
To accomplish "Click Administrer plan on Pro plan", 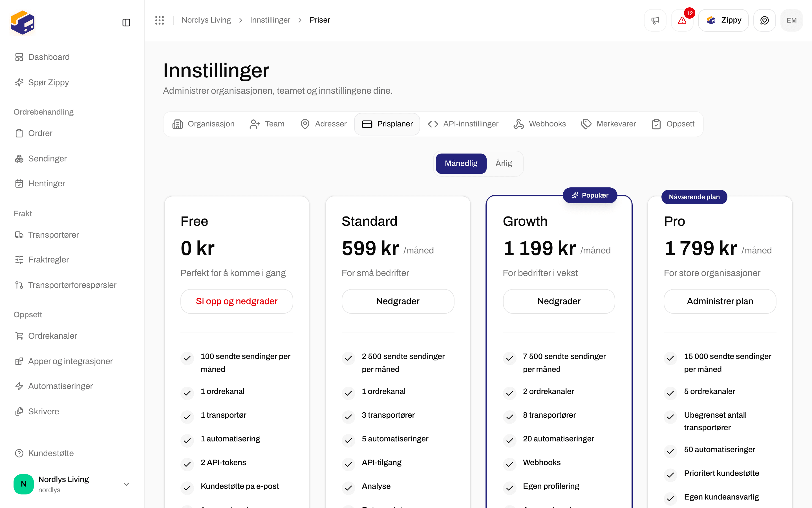I will click(x=720, y=301).
